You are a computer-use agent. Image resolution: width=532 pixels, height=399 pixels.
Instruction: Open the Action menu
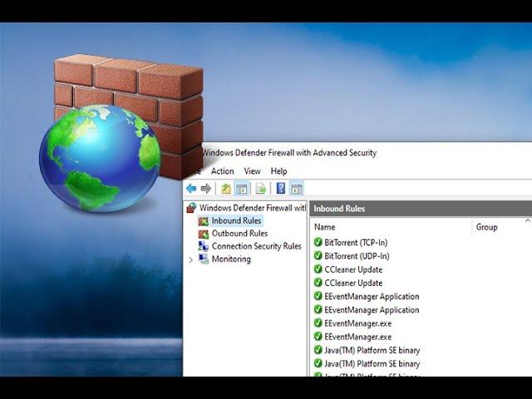pyautogui.click(x=222, y=171)
